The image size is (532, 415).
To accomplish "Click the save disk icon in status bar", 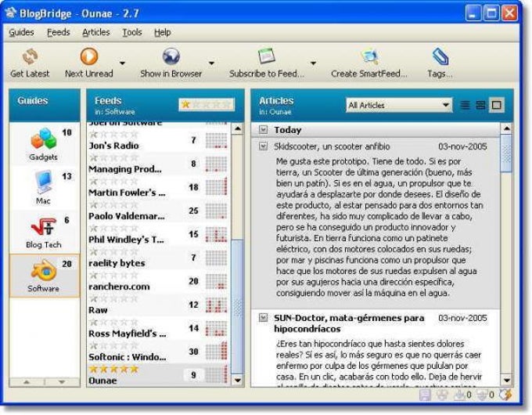I will pos(425,395).
